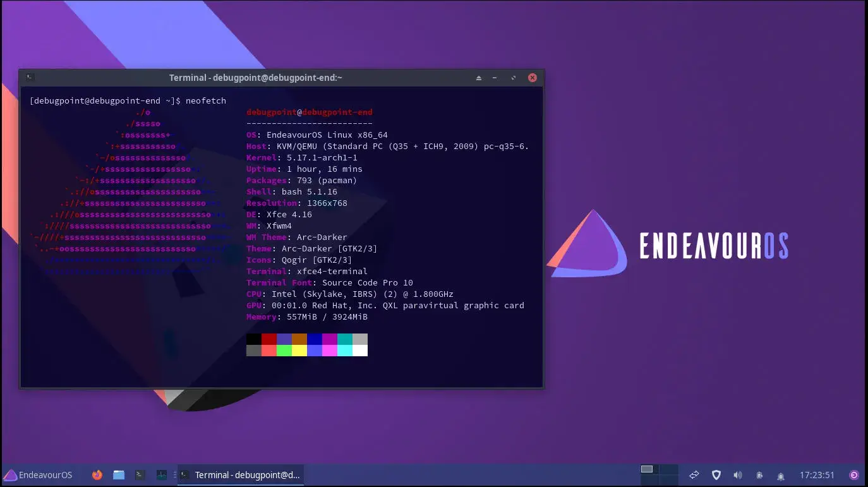868x487 pixels.
Task: Select the WM Theme: Arc-Darker line
Action: pos(297,237)
